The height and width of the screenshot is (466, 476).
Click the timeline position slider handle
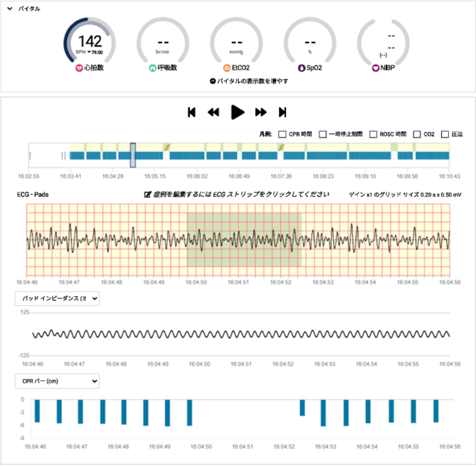(133, 155)
